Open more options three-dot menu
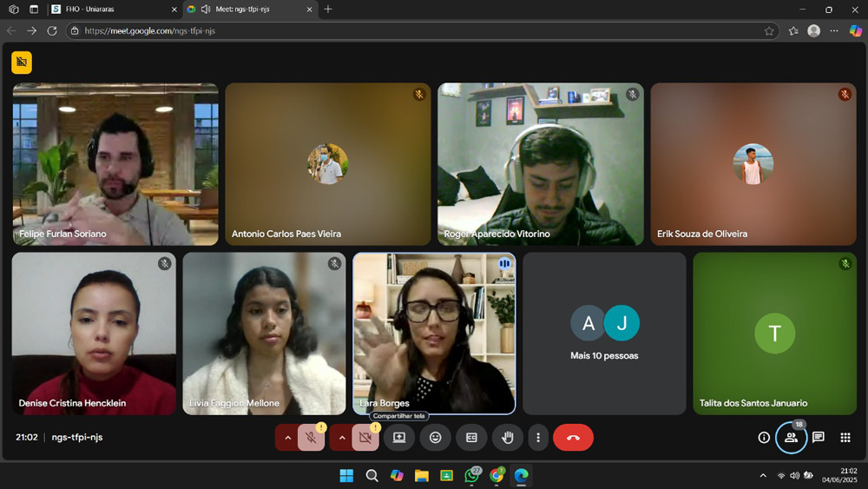The width and height of the screenshot is (868, 489). 538,438
